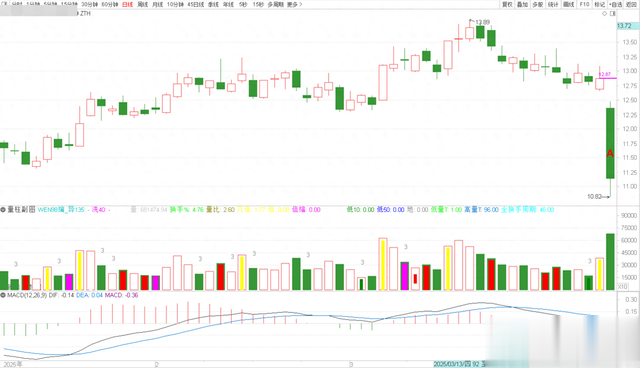
Task: Click the 画线 drawing button
Action: point(569,4)
